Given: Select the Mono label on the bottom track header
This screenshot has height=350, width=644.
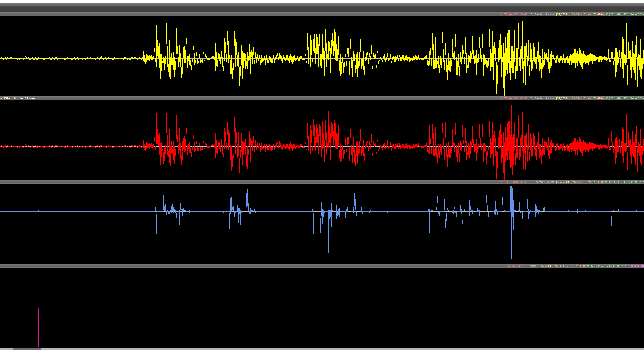Looking at the screenshot, I should 533,266.
